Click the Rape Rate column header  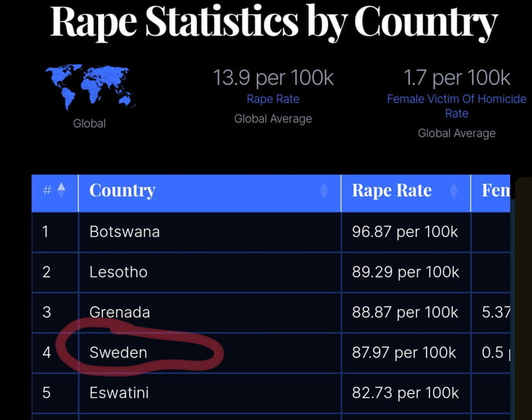391,191
